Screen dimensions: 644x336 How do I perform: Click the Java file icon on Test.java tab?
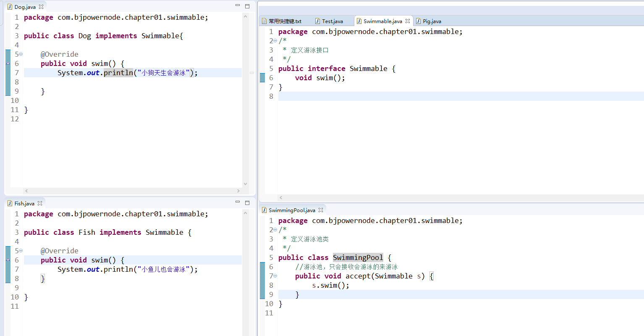tap(318, 21)
